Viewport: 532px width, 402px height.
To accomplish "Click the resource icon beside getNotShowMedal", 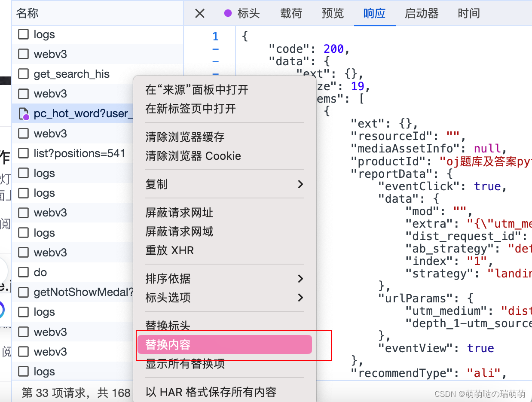I will [x=23, y=292].
